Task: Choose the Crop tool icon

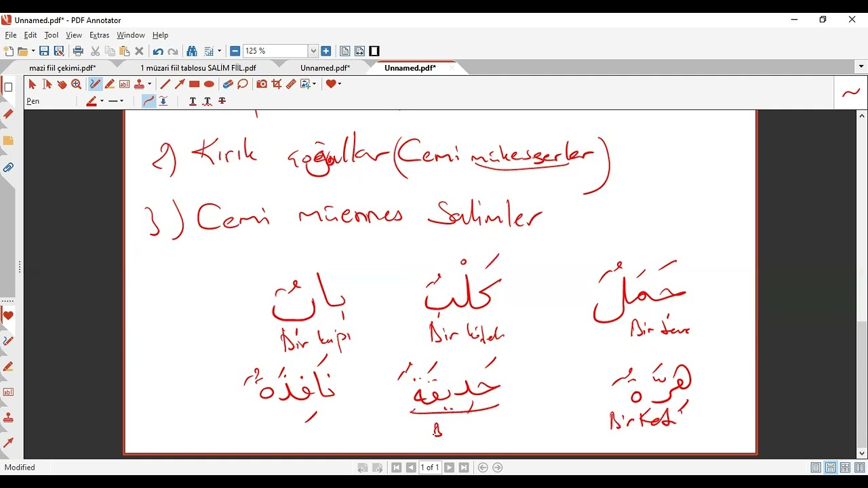Action: pos(277,84)
